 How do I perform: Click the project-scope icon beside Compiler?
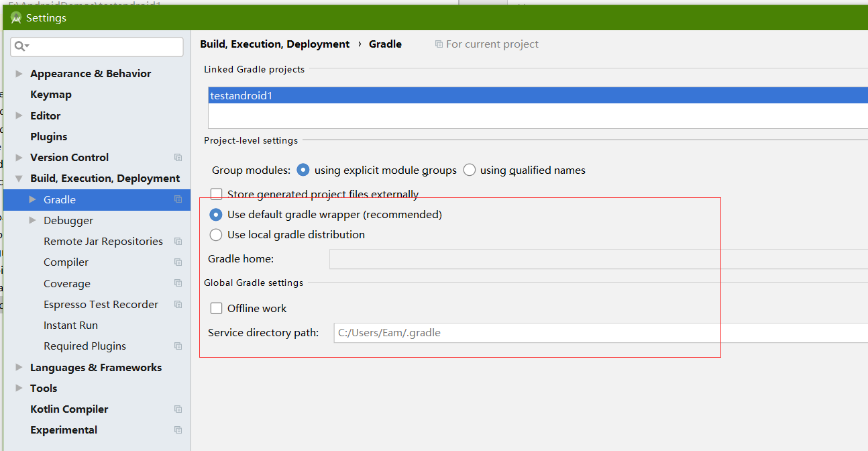[x=178, y=262]
